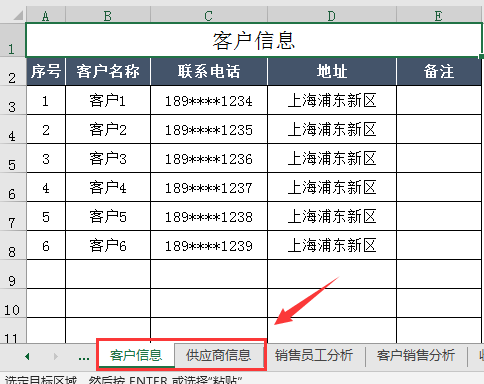Click the cell containing 客户4
This screenshot has width=484, height=384.
tap(108, 187)
